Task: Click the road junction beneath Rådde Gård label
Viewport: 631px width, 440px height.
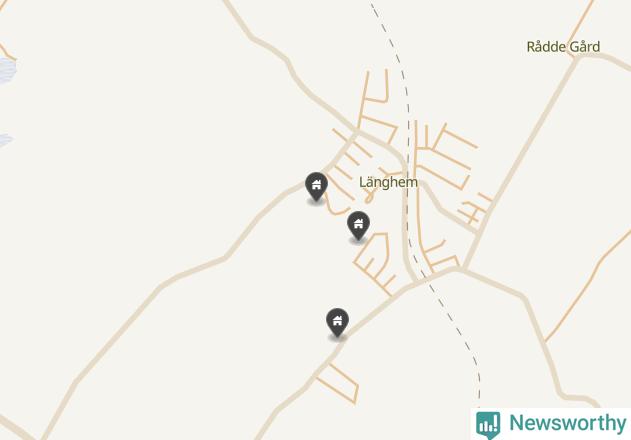Action: (x=578, y=58)
